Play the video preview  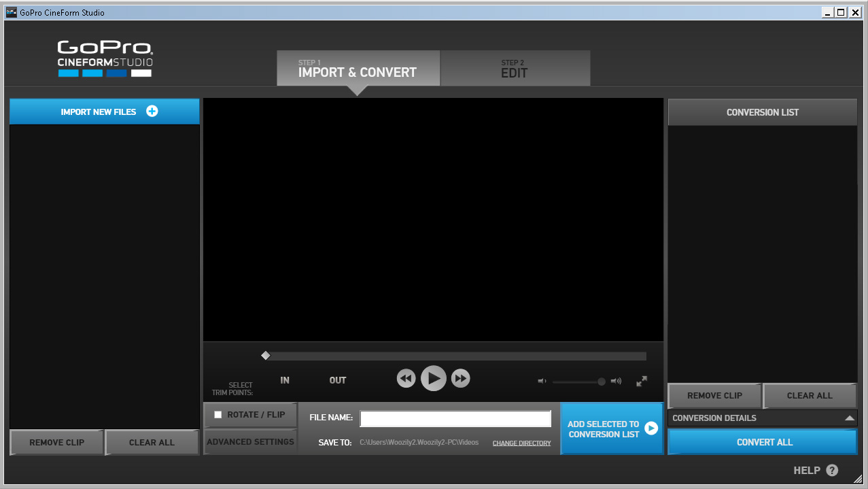click(x=433, y=378)
